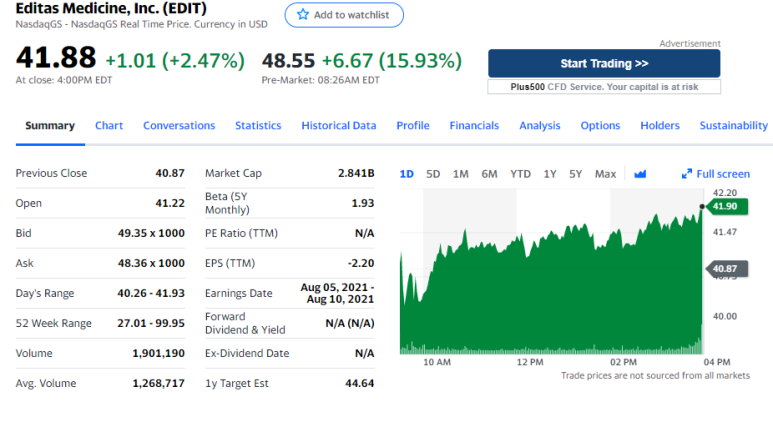Click the Editas Medicine, Inc. (EDIT) heading
Viewport: 773px width, 427px height.
click(111, 8)
